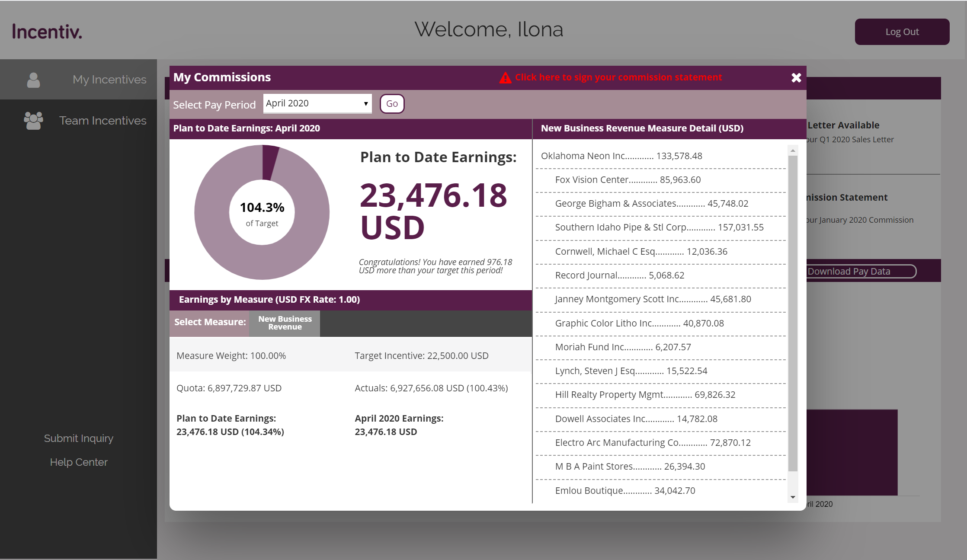Open the Submit Inquiry link

pos(78,438)
